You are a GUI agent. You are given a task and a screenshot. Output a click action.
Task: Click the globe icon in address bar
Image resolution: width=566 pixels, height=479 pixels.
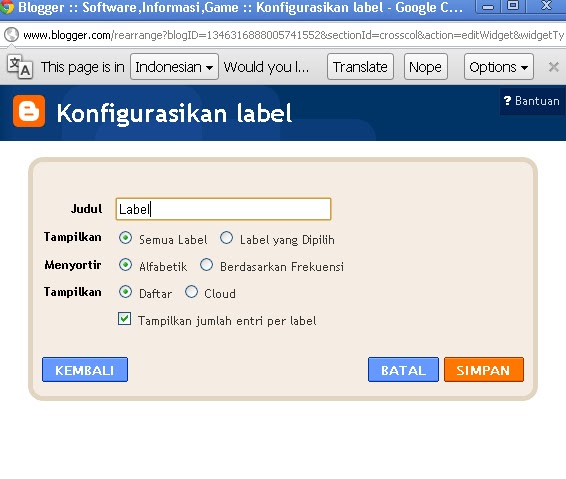[11, 35]
